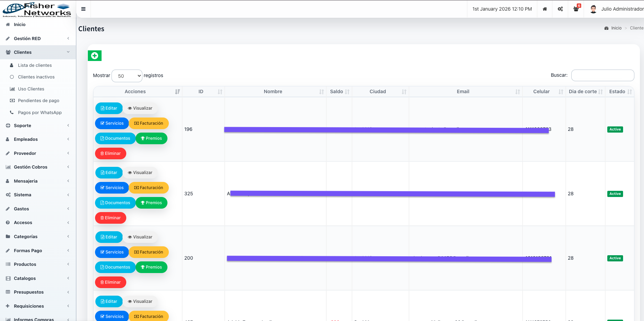Click the Julio Administrador profile avatar

click(593, 9)
